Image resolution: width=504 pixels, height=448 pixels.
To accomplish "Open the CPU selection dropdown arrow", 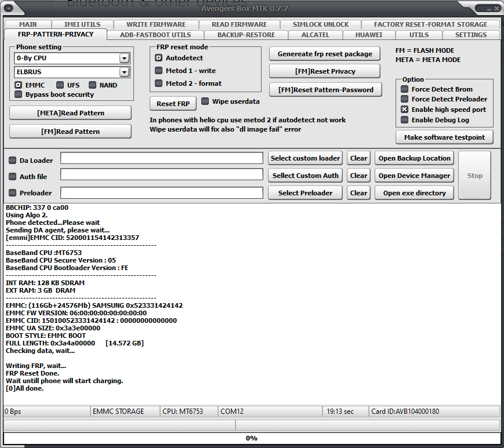I will (124, 58).
